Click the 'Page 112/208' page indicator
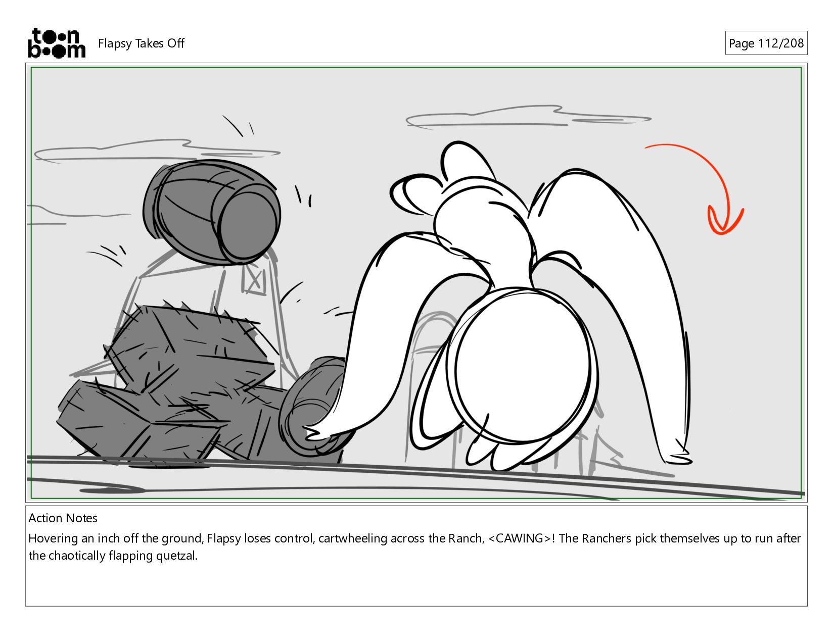The image size is (834, 644). tap(766, 43)
